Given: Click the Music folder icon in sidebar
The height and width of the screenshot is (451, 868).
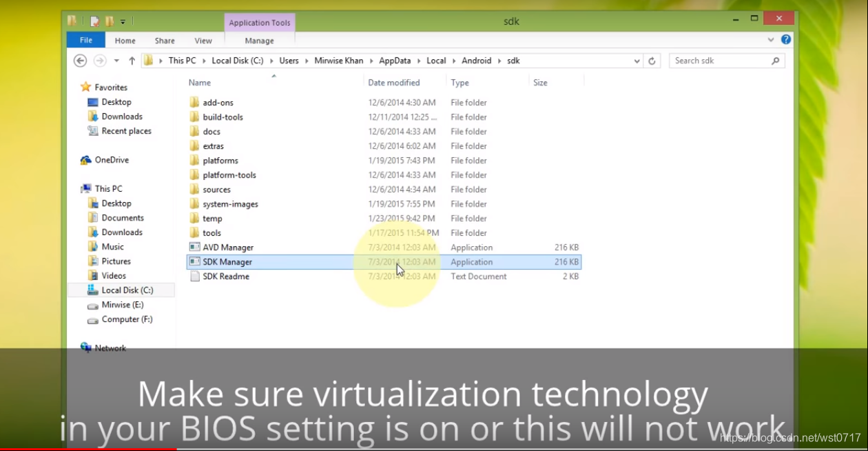Looking at the screenshot, I should (93, 247).
